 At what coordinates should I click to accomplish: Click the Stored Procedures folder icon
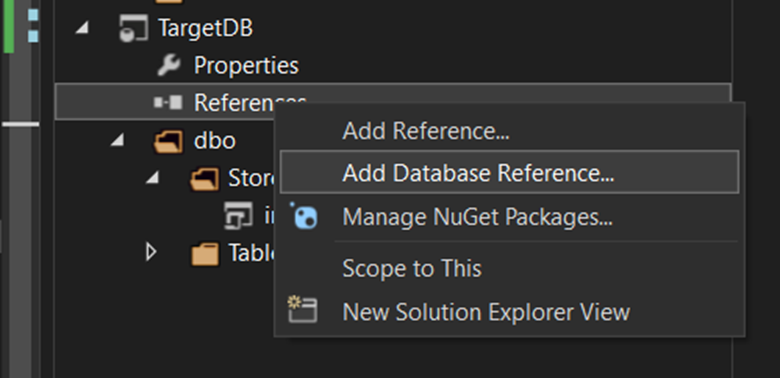click(x=205, y=179)
